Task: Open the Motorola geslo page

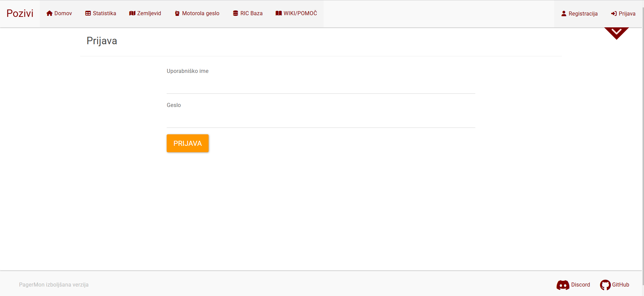Action: click(x=197, y=13)
